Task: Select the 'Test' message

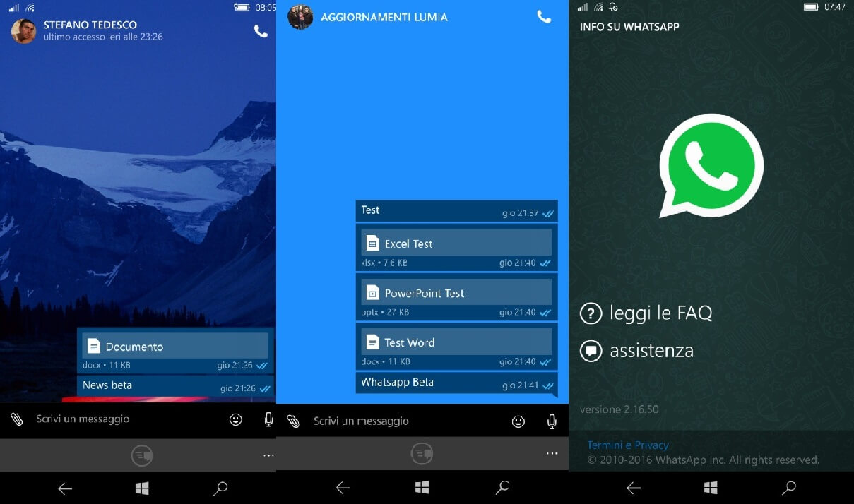Action: (x=456, y=210)
